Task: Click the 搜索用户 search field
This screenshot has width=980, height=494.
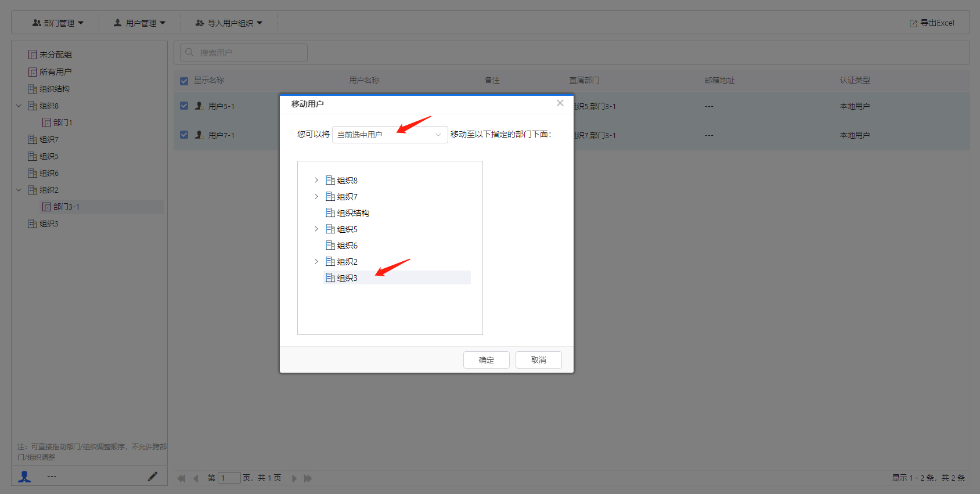Action: (244, 53)
